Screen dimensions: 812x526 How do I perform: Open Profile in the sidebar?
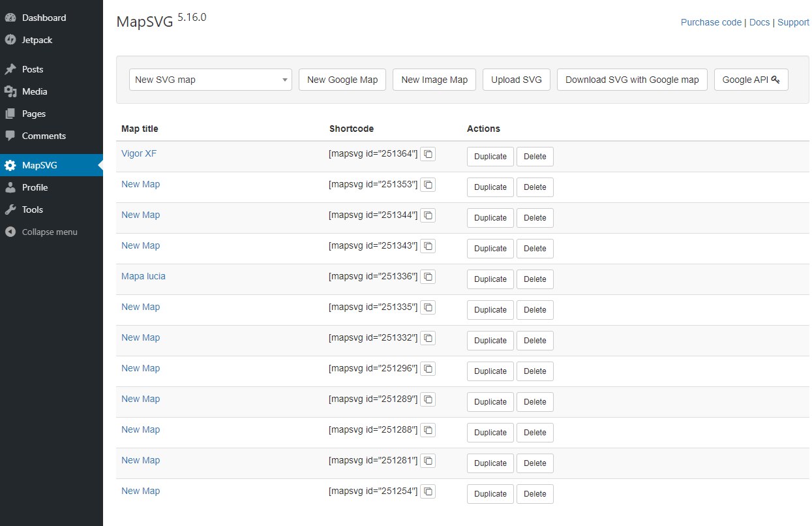coord(52,187)
